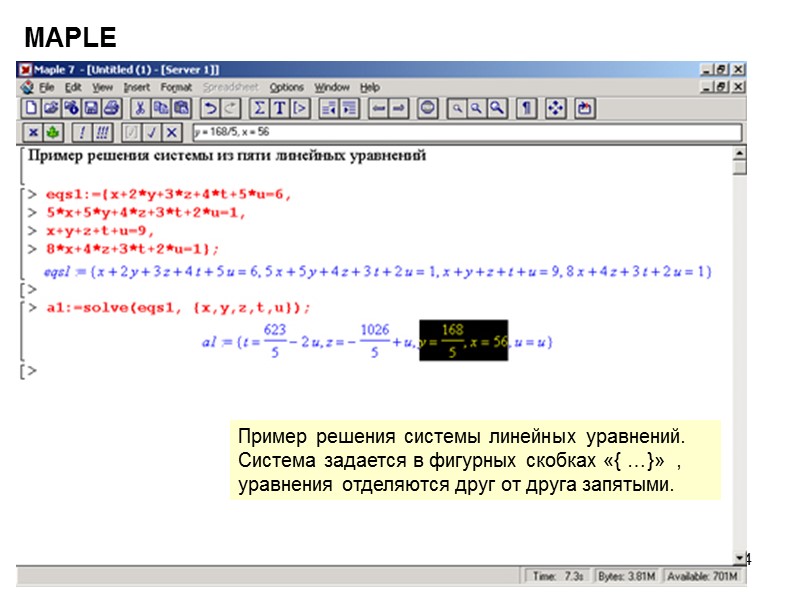Click the Maple document icon beside File
800x600 pixels.
click(x=27, y=87)
